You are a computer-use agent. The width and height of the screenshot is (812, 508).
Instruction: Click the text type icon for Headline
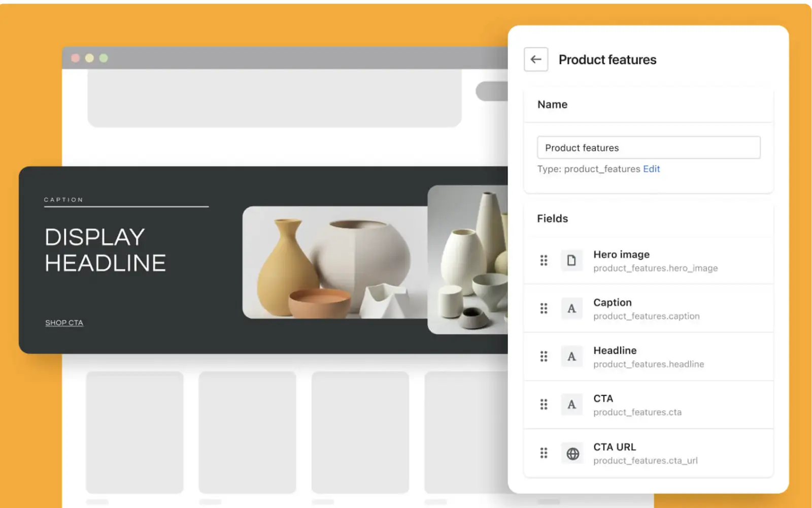(x=571, y=357)
